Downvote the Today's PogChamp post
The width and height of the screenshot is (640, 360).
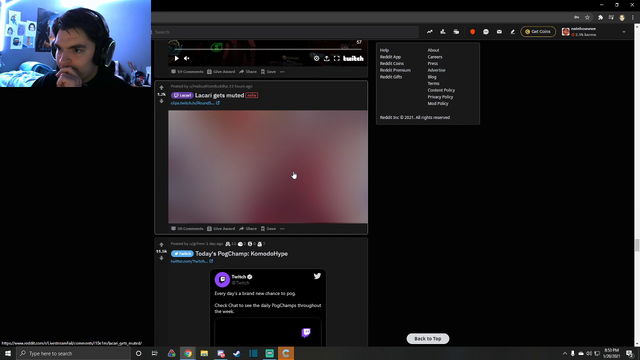[162, 258]
